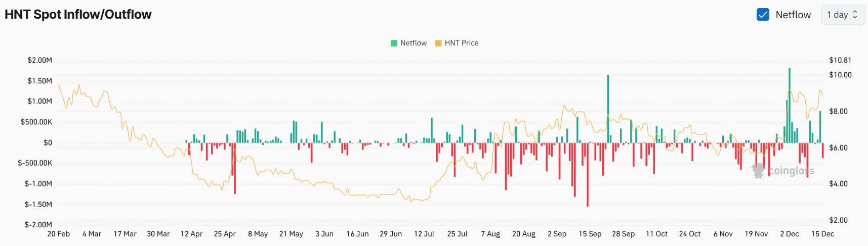Toggle the HNT Price series legend label
This screenshot has width=868, height=246.
coord(461,43)
